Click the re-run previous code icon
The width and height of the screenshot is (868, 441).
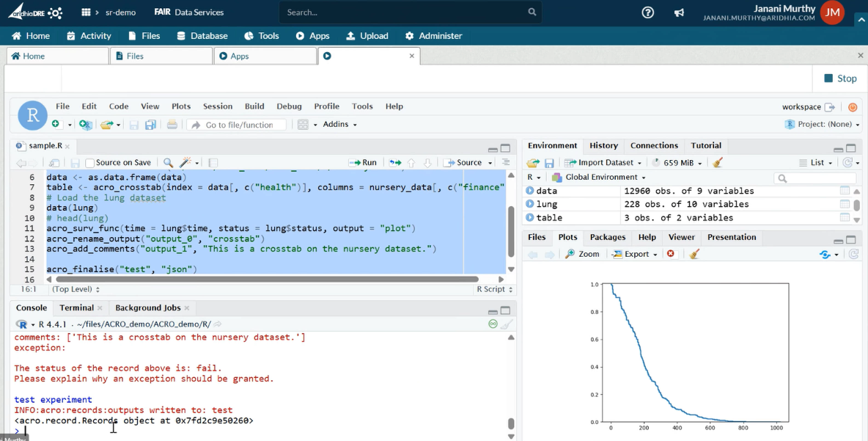point(395,163)
